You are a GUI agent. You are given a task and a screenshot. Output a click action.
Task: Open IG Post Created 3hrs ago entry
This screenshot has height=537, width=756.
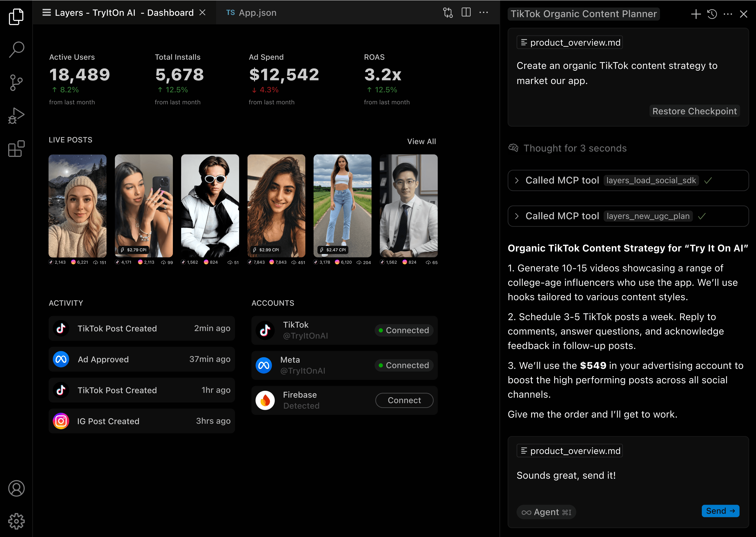142,421
